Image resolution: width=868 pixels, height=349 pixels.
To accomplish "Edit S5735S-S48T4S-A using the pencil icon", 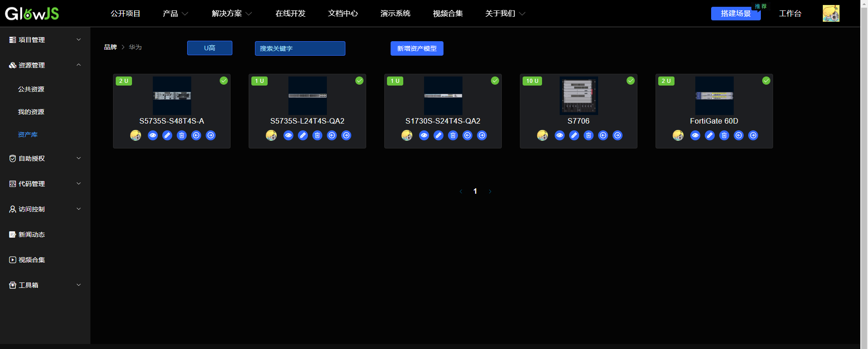I will 167,135.
